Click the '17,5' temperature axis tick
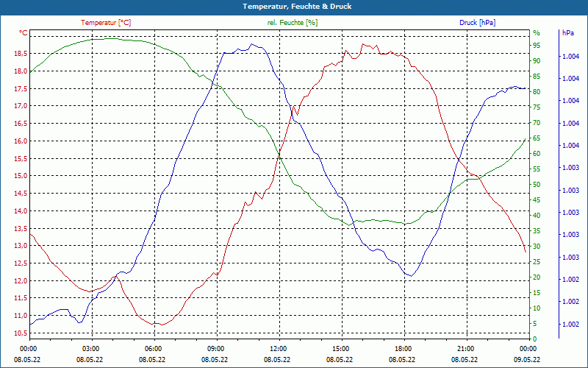 [21, 89]
